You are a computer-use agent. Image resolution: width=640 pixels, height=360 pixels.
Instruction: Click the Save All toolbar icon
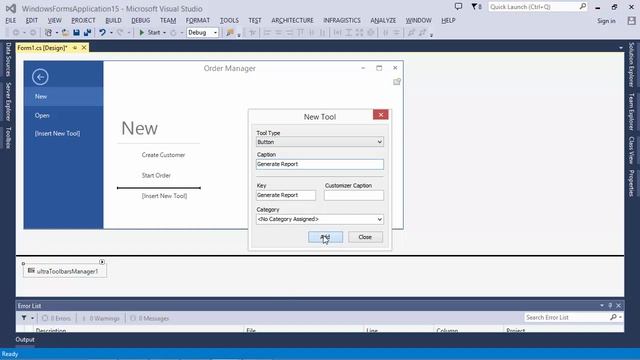(87, 32)
